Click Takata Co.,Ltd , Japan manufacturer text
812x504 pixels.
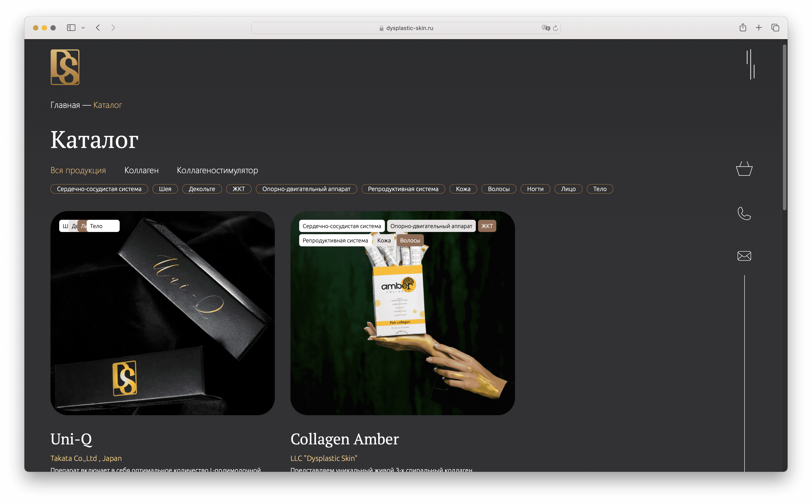pyautogui.click(x=86, y=458)
